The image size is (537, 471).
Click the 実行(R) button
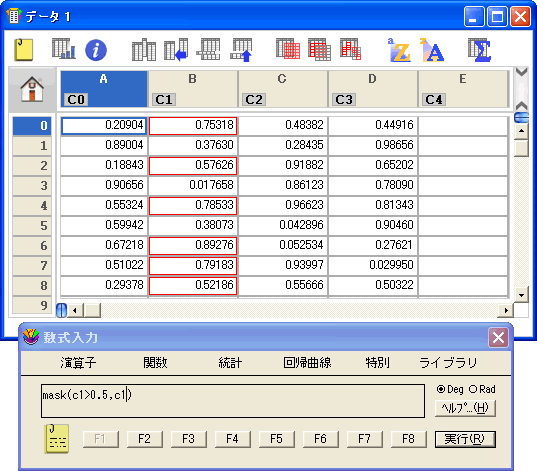point(465,439)
